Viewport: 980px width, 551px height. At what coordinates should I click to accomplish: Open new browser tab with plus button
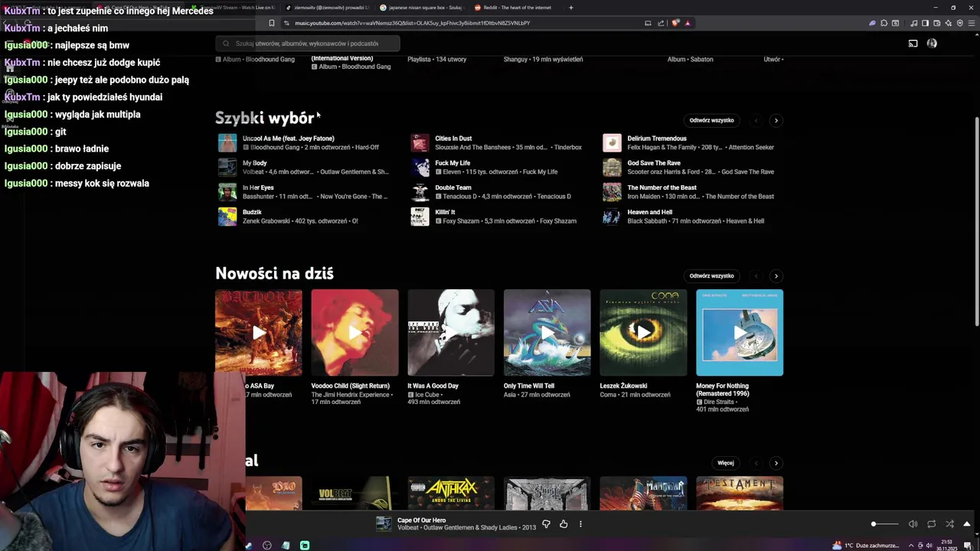[570, 8]
